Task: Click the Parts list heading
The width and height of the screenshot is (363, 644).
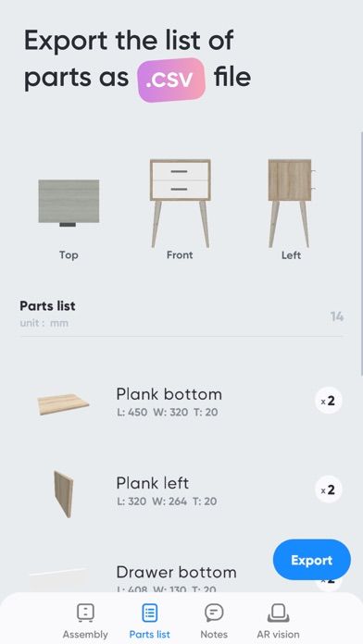Action: (x=47, y=306)
